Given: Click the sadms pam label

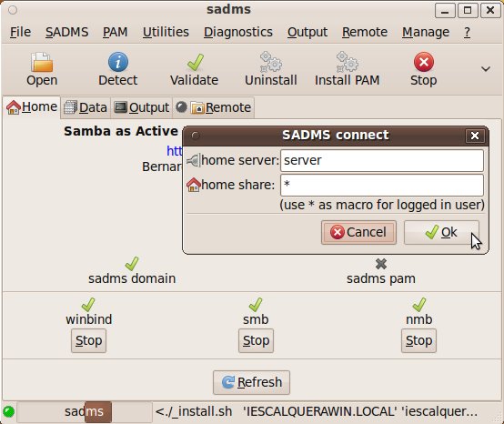Looking at the screenshot, I should click(381, 278).
